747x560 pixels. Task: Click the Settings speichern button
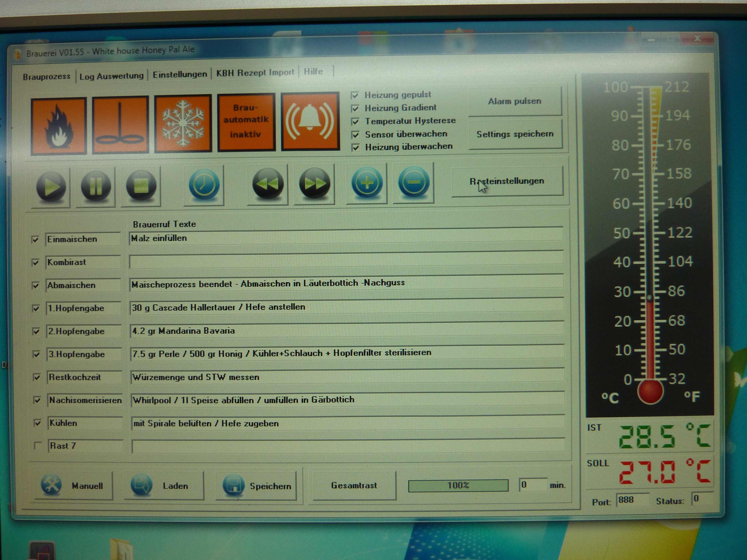click(x=515, y=134)
